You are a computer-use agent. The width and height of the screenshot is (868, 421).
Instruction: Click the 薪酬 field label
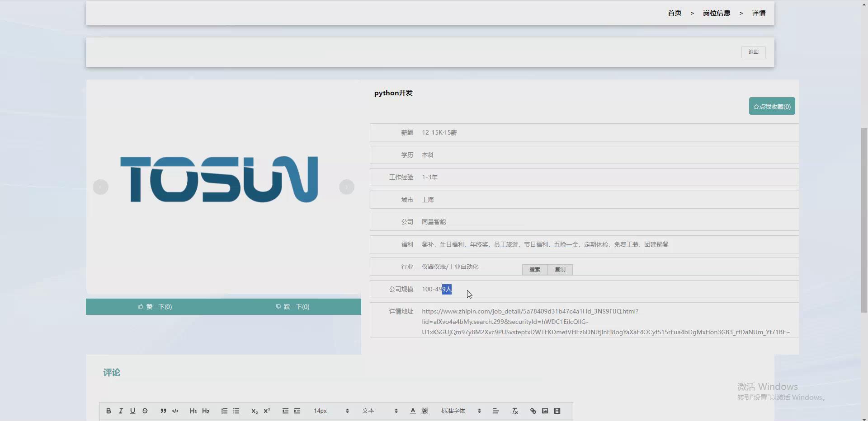[407, 133]
